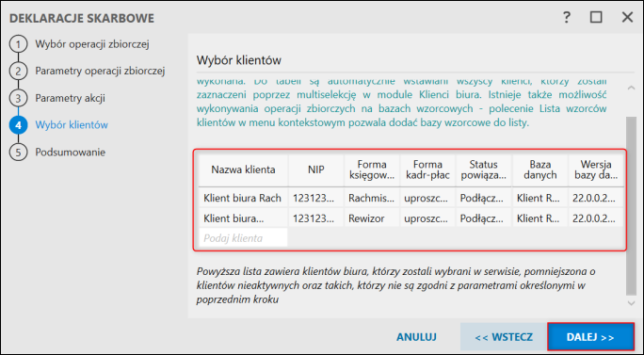Click << WSTECZ button

point(504,337)
